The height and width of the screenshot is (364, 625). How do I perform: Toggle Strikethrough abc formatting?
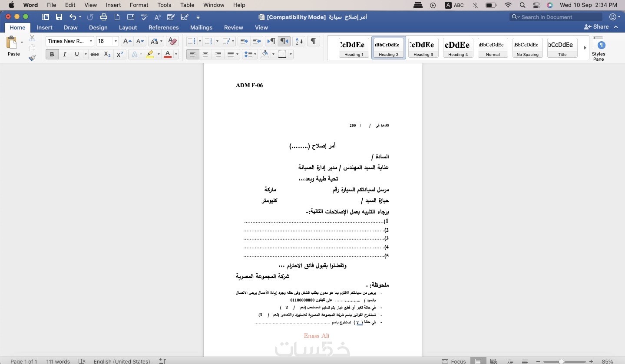95,54
